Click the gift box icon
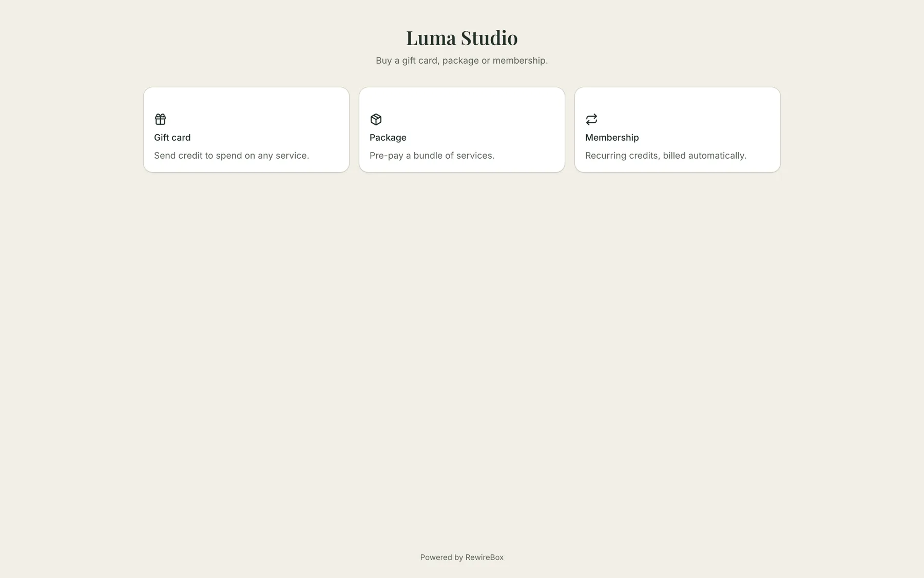This screenshot has height=578, width=924. point(160,119)
